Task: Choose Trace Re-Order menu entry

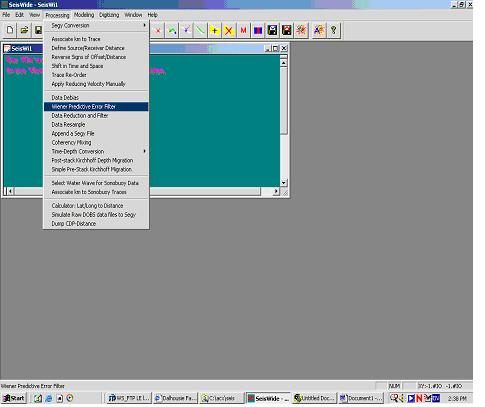Action: coord(96,75)
